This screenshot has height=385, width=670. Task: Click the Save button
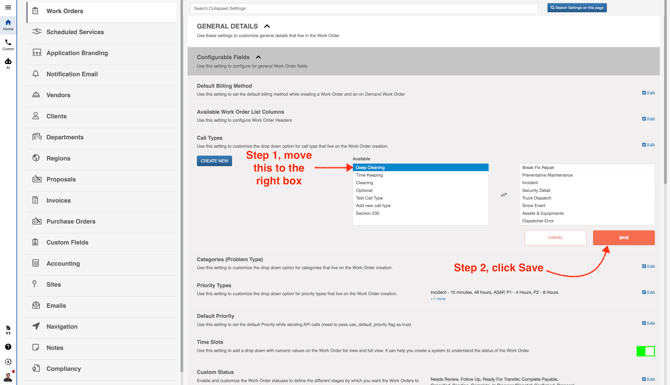pyautogui.click(x=623, y=238)
